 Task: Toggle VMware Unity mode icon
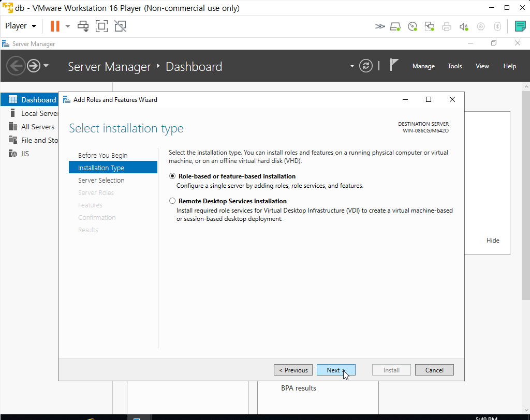[120, 26]
